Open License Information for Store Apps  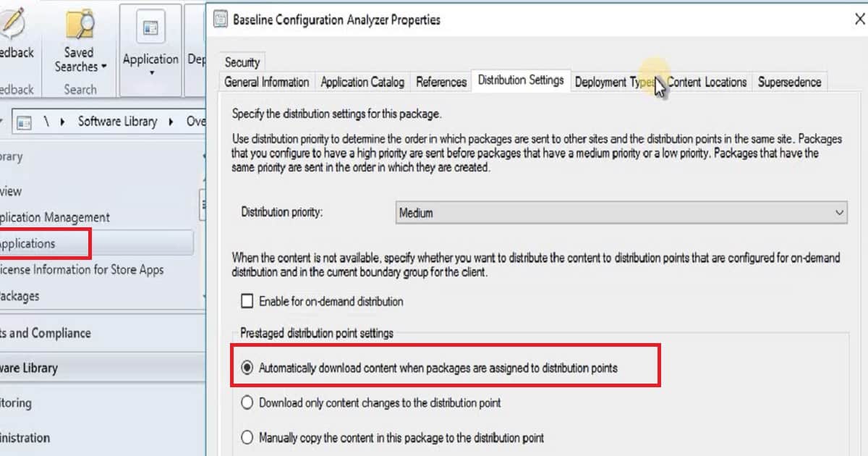[81, 269]
